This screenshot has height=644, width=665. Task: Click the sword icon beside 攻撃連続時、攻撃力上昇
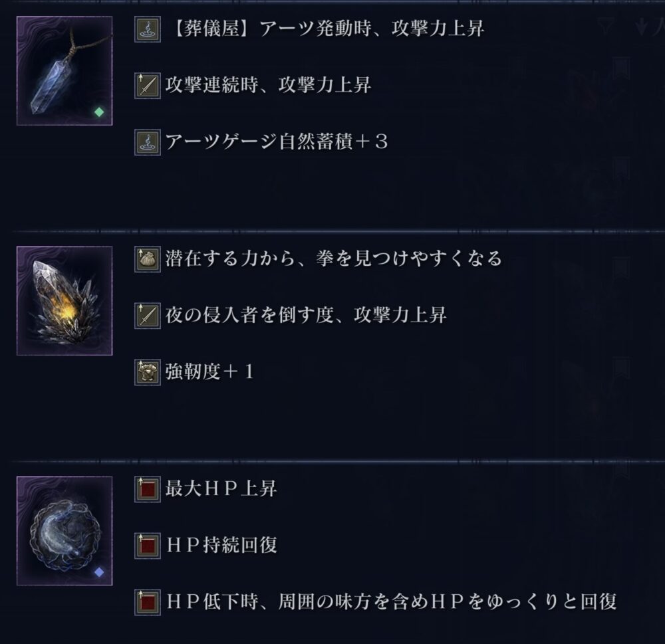(x=148, y=86)
